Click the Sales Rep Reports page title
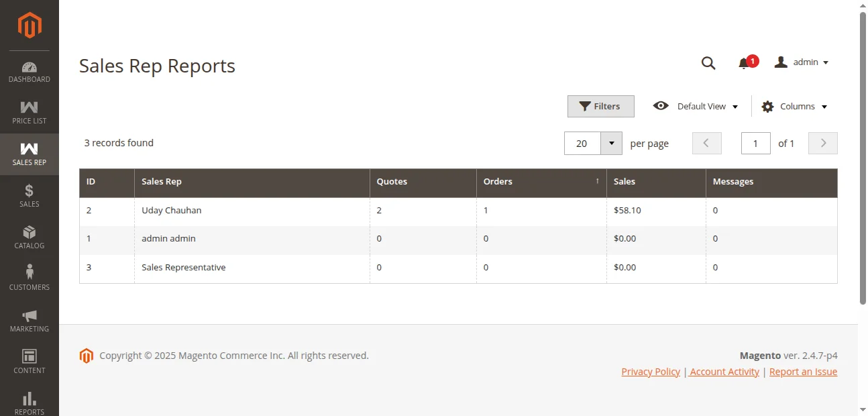The width and height of the screenshot is (868, 416). 158,66
